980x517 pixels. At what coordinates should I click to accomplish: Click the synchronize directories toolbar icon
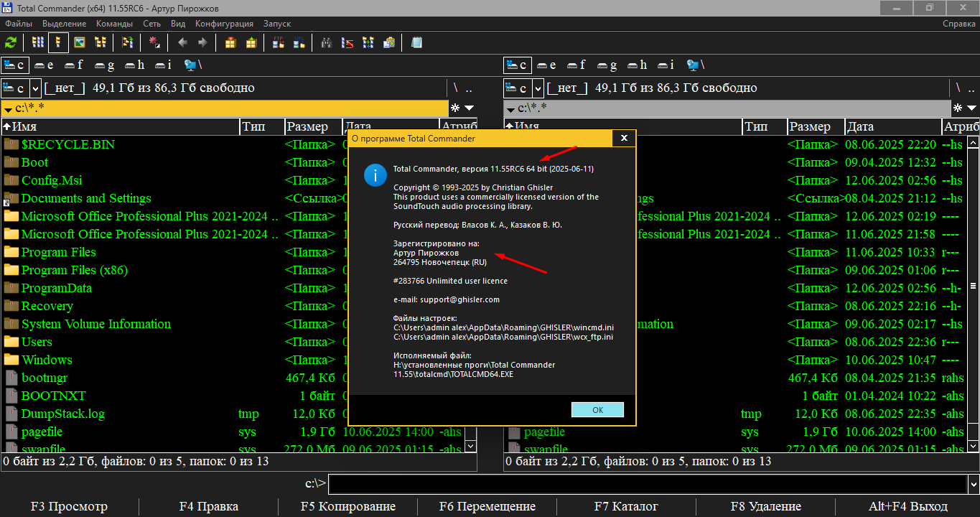coord(368,43)
